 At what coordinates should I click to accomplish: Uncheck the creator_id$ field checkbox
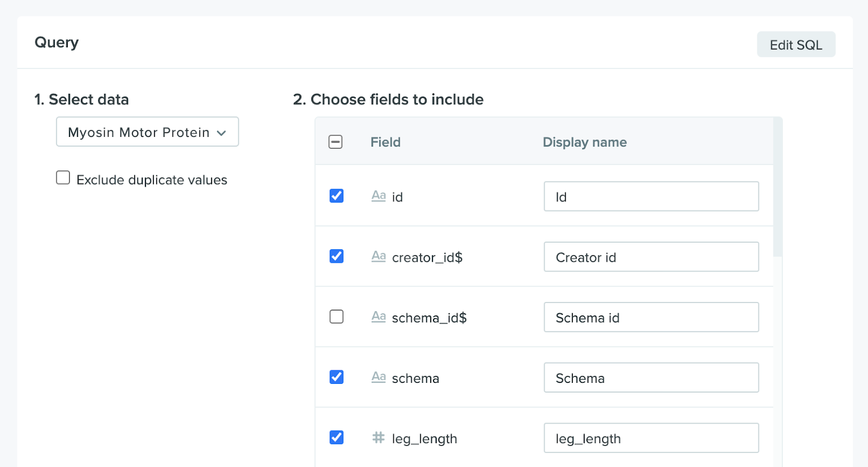tap(336, 256)
